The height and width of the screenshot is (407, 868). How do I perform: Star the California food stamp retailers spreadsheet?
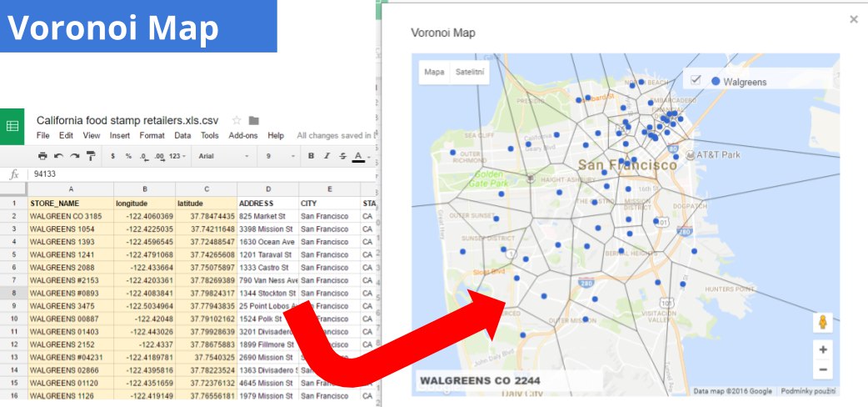pos(237,120)
